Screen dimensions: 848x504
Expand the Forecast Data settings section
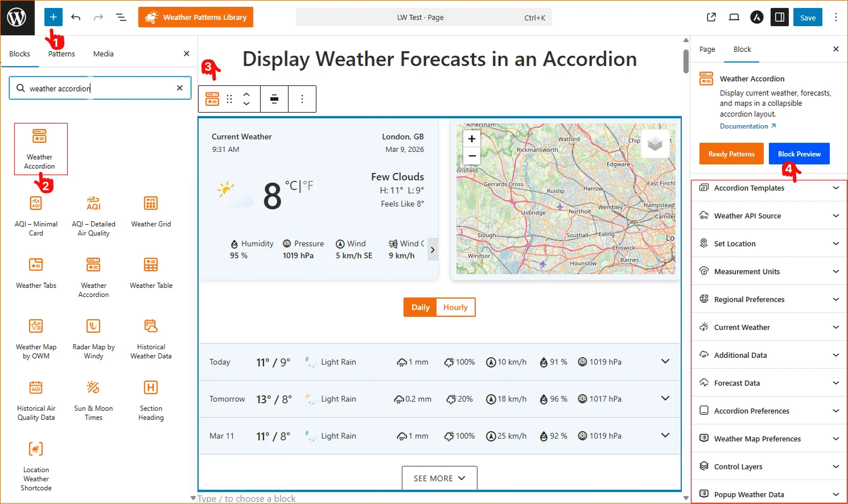768,382
